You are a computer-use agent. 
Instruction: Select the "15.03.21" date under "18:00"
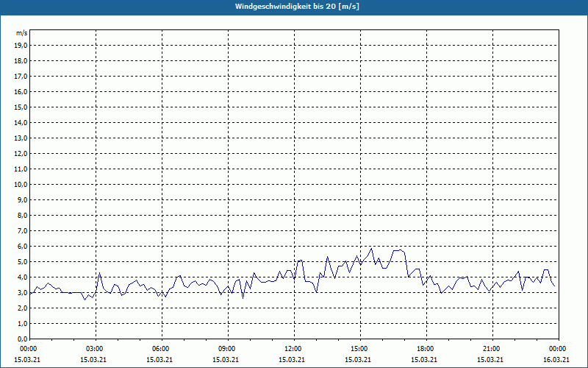coord(424,360)
